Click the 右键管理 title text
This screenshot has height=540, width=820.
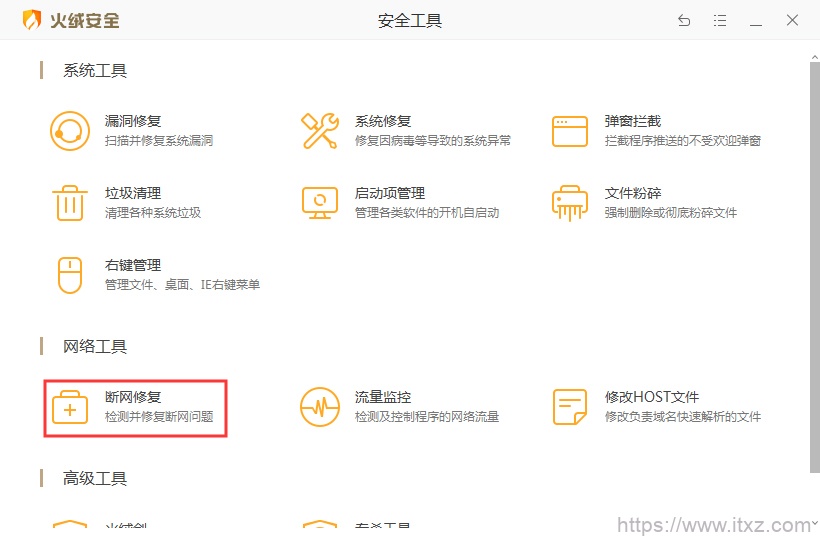click(x=133, y=266)
